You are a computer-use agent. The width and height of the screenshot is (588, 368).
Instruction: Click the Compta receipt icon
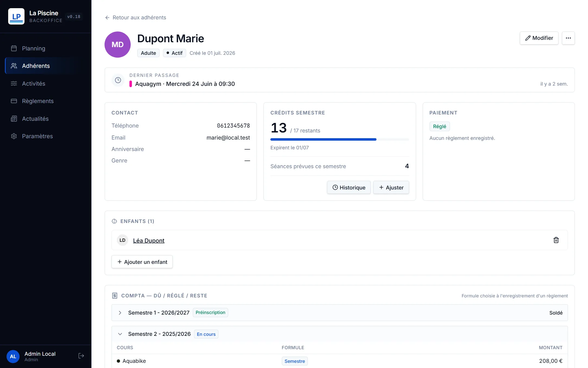coord(115,295)
